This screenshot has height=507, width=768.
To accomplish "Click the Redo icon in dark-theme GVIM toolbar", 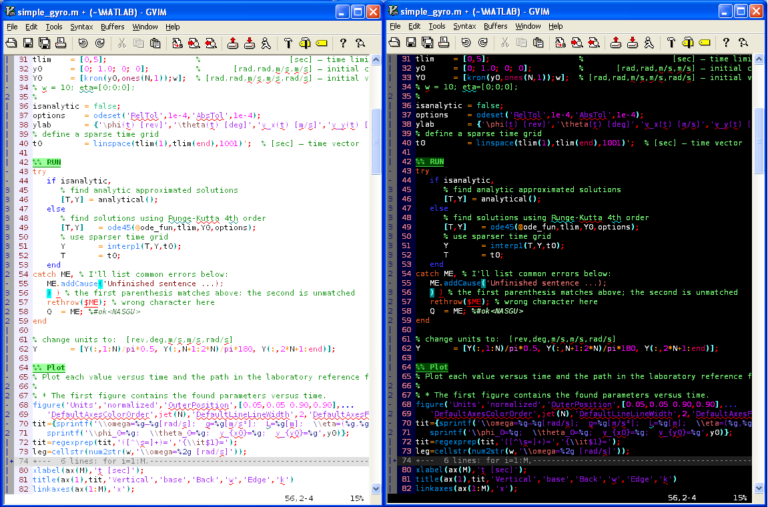I will [x=484, y=43].
